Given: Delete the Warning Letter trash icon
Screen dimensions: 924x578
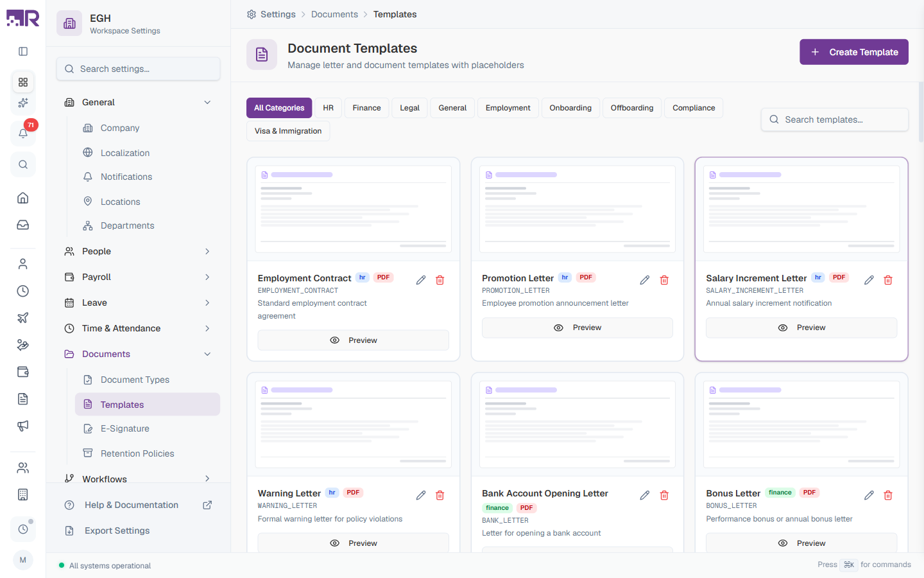Looking at the screenshot, I should pos(440,495).
